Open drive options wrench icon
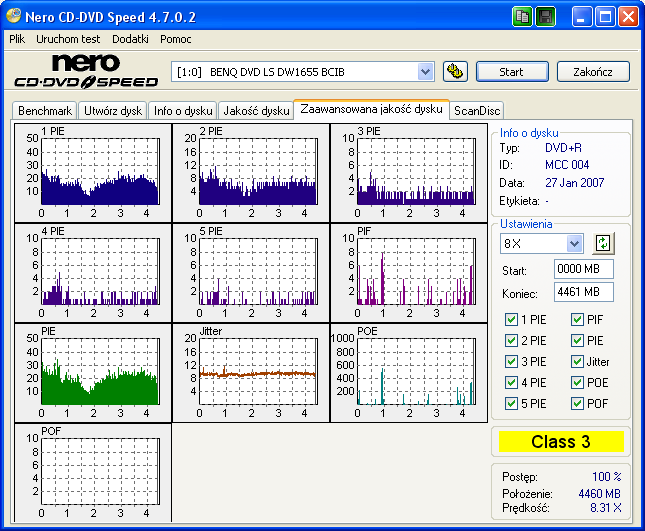 coord(455,72)
